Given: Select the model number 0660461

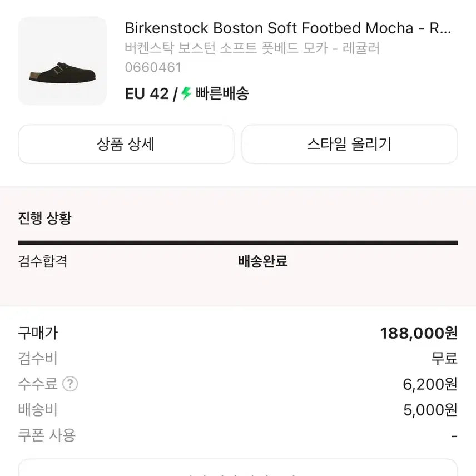Looking at the screenshot, I should point(153,68).
